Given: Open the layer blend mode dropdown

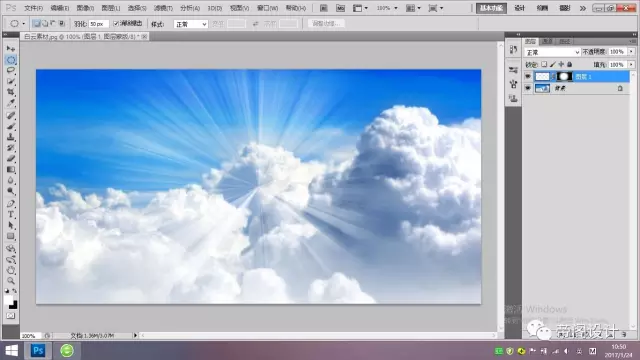Looking at the screenshot, I should click(x=552, y=52).
